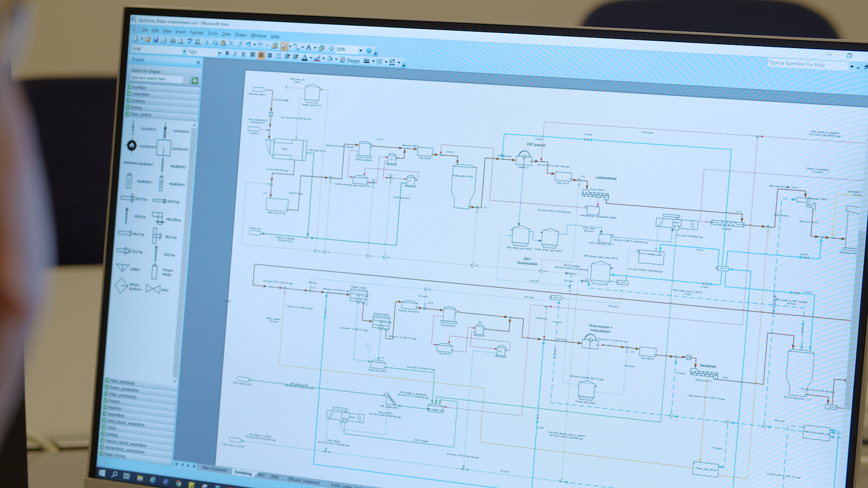Toggle bold formatting
This screenshot has width=868, height=488.
coord(227,54)
